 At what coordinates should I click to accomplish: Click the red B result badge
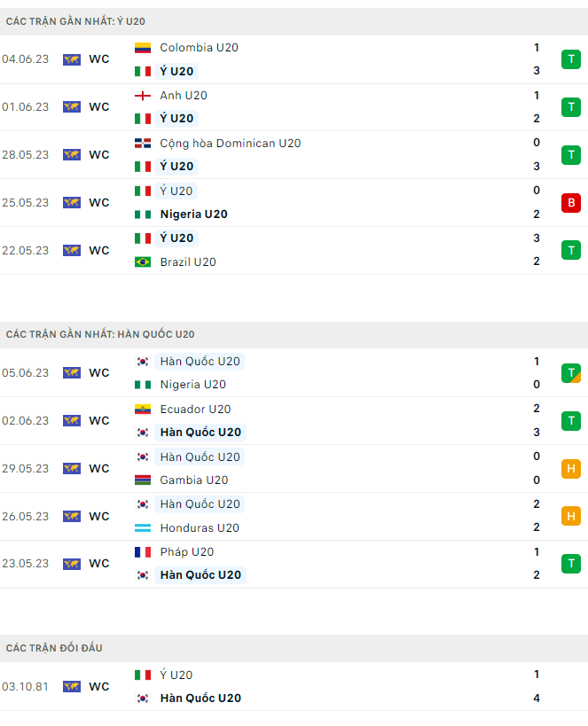[x=570, y=203]
